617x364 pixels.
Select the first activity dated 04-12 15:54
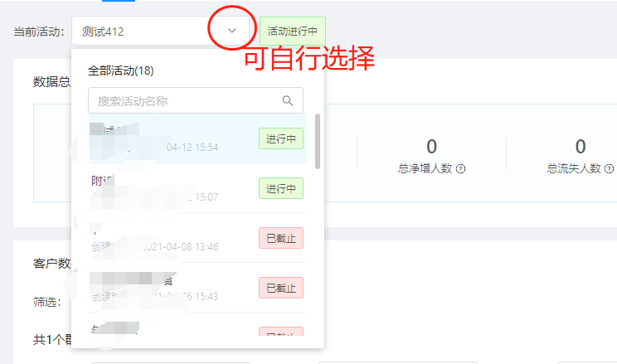[x=197, y=138]
